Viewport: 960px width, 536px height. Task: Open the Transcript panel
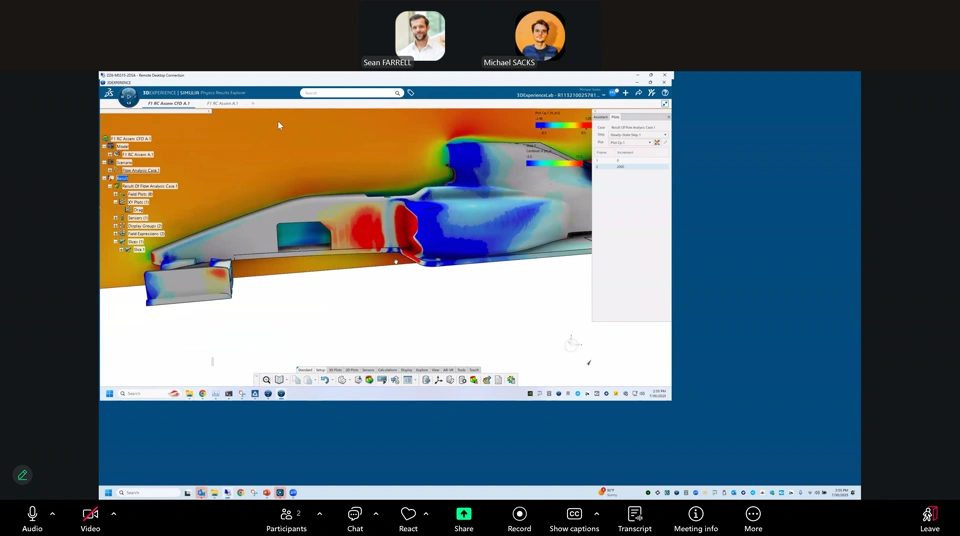[x=634, y=518]
